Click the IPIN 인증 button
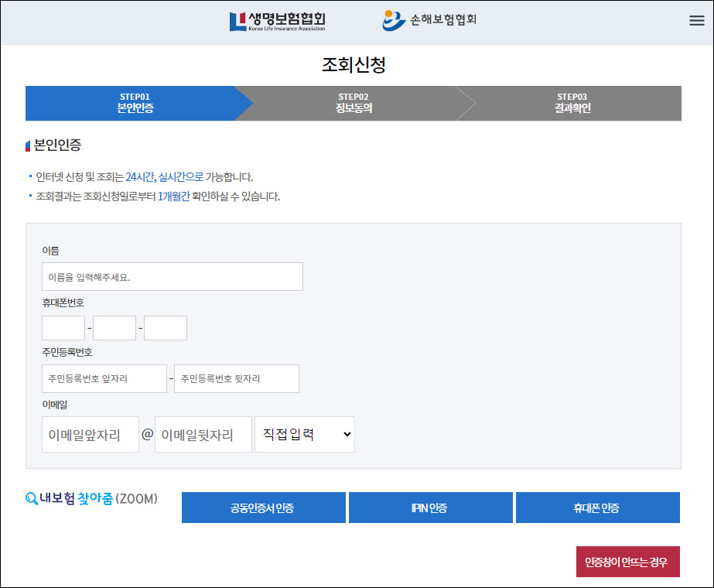Screen dimensions: 714x588 click(430, 507)
